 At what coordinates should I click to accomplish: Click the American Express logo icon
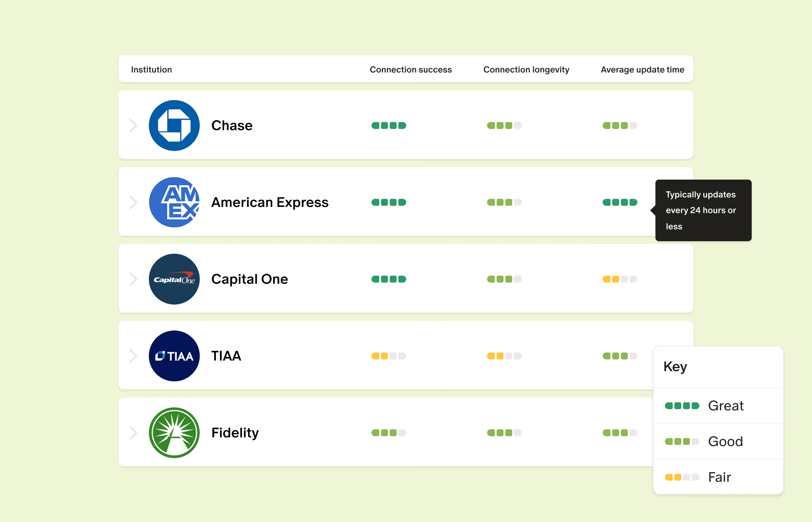pyautogui.click(x=174, y=202)
